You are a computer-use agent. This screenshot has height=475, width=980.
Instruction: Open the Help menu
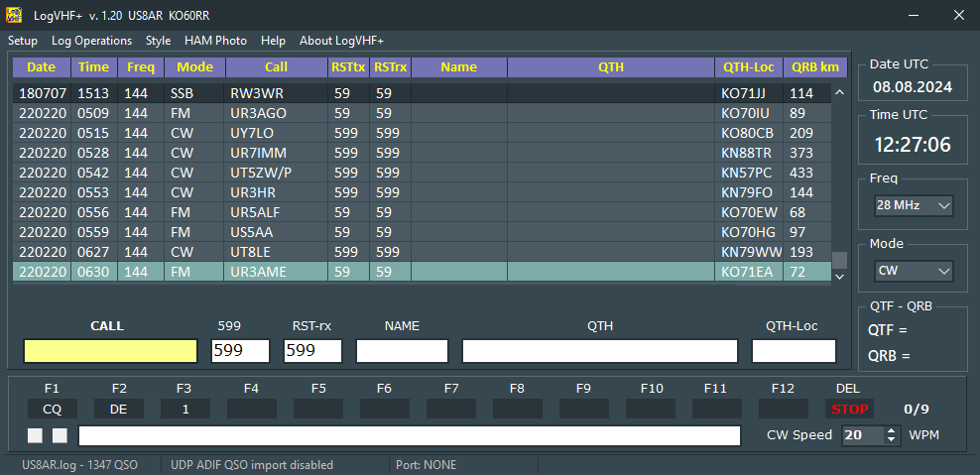click(273, 41)
